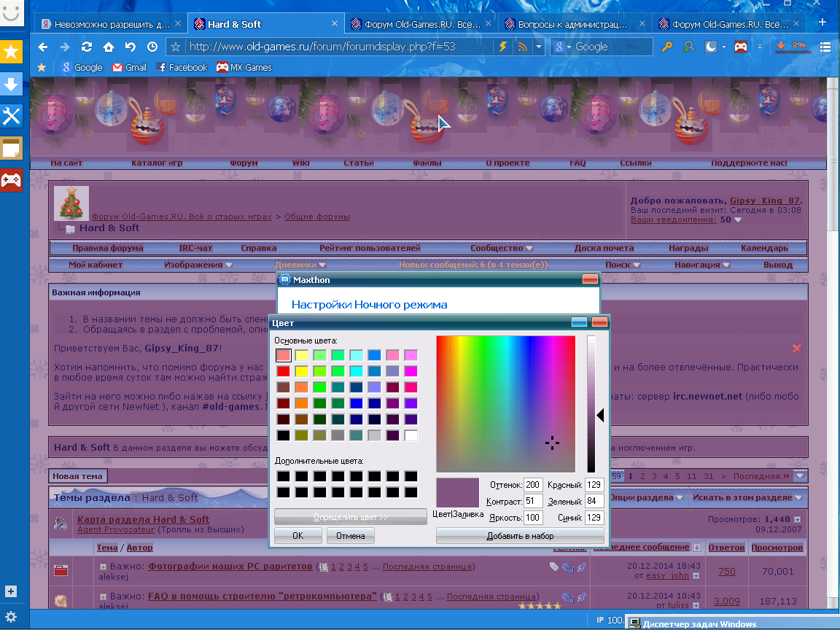Open the Карта раздела Hard & Soft thread
Screen dimensions: 840x630
pos(143,520)
